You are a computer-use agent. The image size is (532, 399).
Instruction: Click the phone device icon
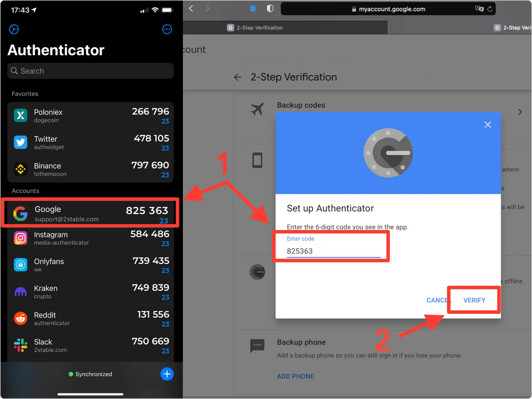257,160
